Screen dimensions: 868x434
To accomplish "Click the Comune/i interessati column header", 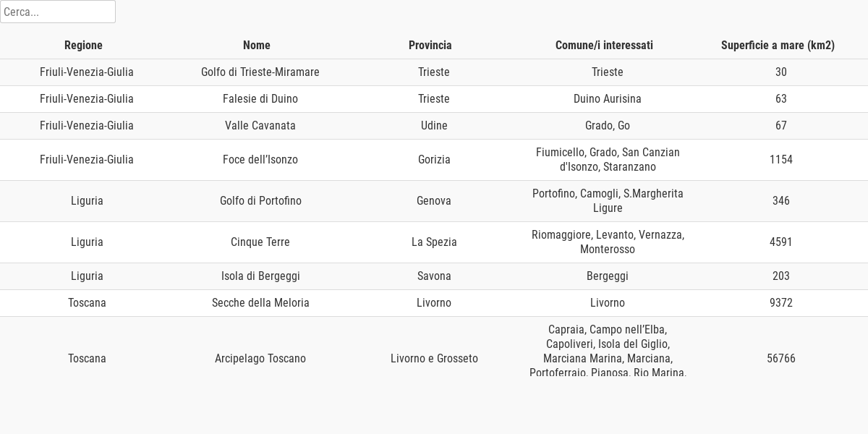I will tap(604, 45).
